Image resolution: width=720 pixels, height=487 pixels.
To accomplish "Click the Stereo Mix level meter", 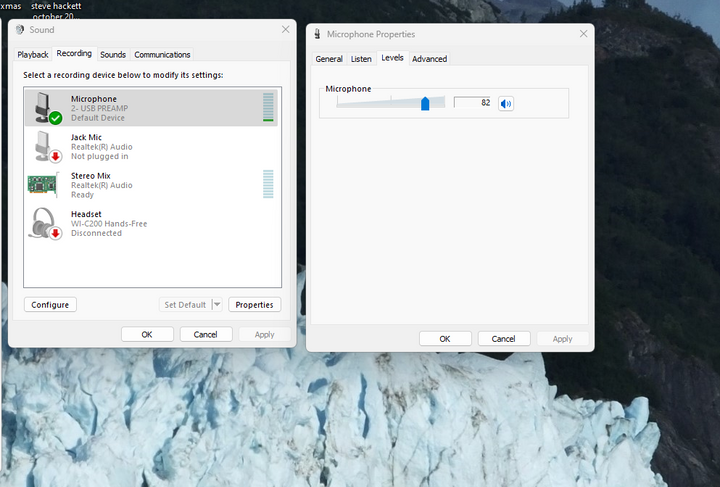I will 268,184.
